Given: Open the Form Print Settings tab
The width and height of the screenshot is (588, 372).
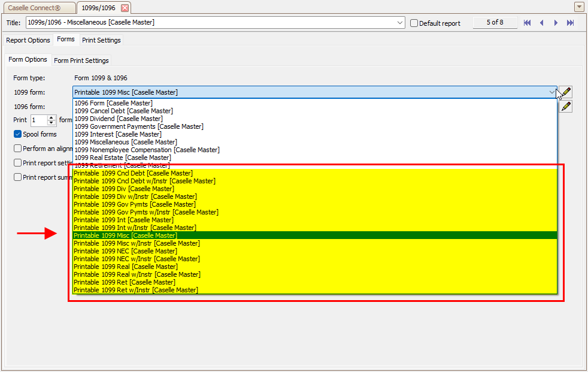Looking at the screenshot, I should click(81, 61).
